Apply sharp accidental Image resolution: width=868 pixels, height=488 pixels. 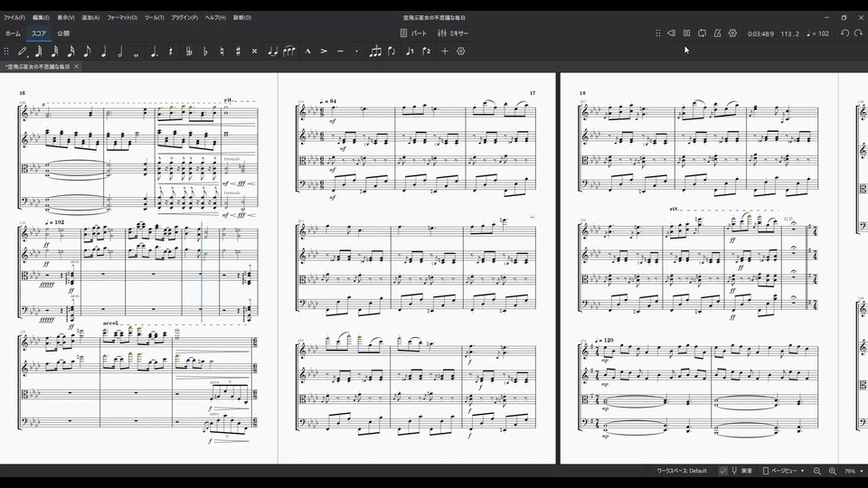tap(238, 51)
